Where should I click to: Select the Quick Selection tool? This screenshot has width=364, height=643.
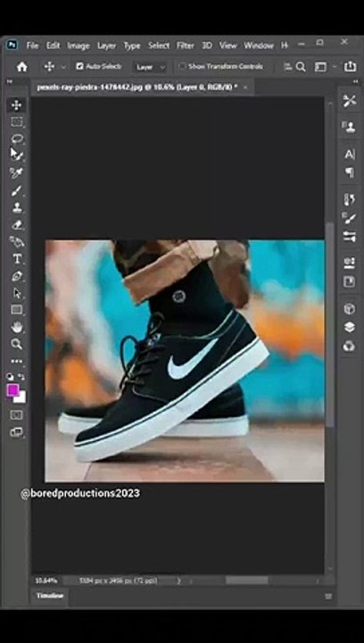click(x=16, y=154)
